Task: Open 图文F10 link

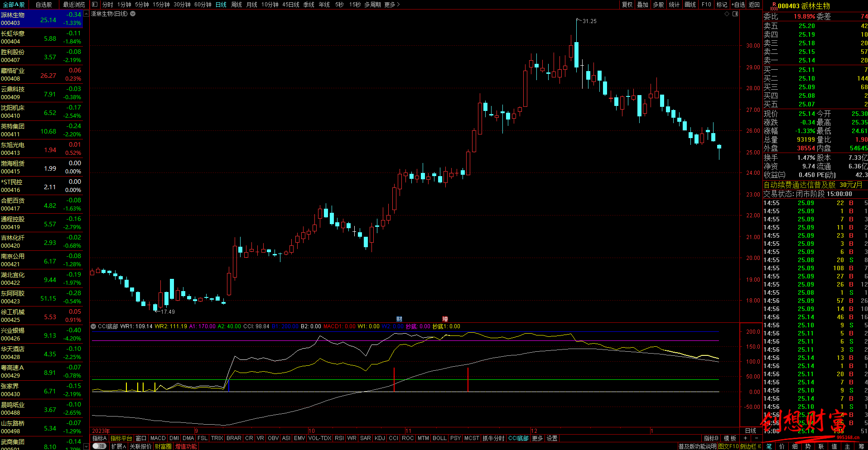Action: pos(728,446)
